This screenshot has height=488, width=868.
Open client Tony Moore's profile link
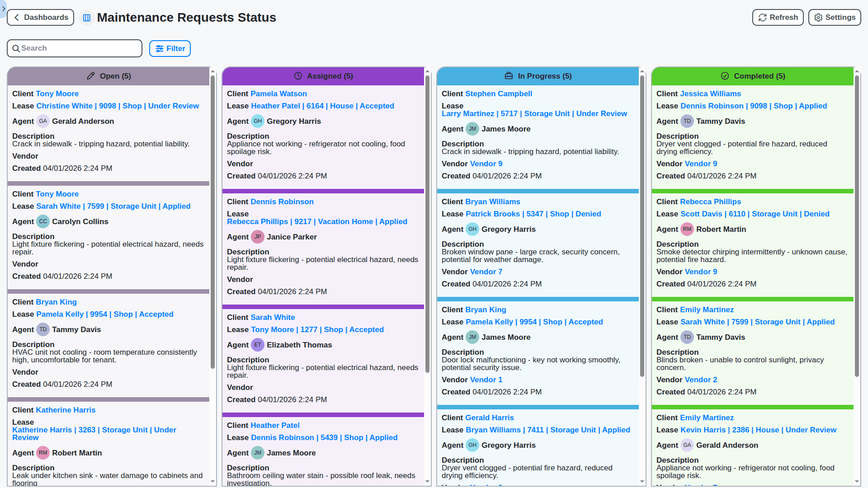pyautogui.click(x=57, y=94)
